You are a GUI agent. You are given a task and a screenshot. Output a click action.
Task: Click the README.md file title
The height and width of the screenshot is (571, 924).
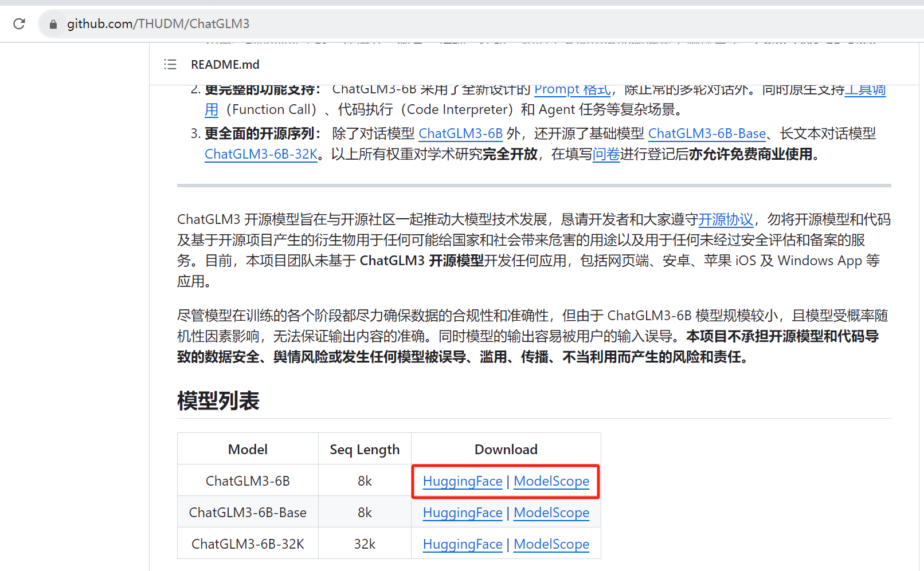[225, 64]
